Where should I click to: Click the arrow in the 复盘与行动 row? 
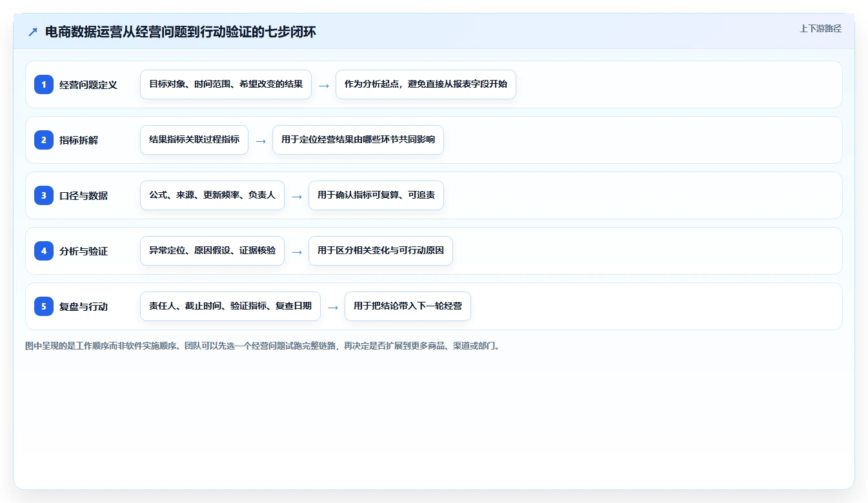(333, 307)
